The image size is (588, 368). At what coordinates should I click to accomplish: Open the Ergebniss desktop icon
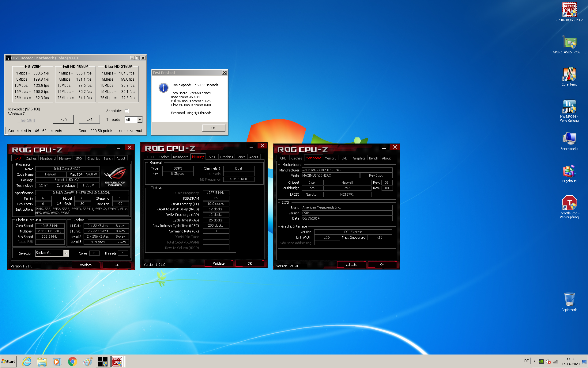[x=569, y=174]
